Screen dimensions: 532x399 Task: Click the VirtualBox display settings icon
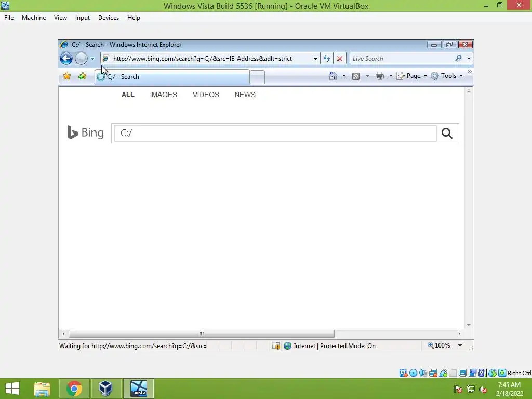click(x=462, y=373)
